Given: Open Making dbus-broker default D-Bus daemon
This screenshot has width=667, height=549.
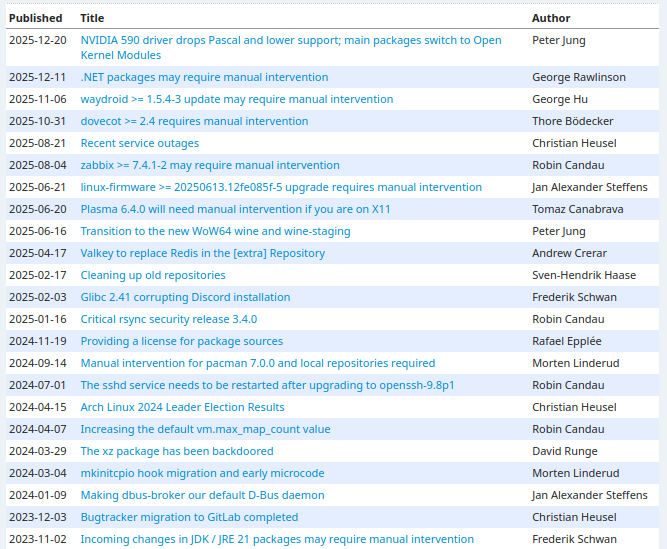Looking at the screenshot, I should tap(202, 495).
